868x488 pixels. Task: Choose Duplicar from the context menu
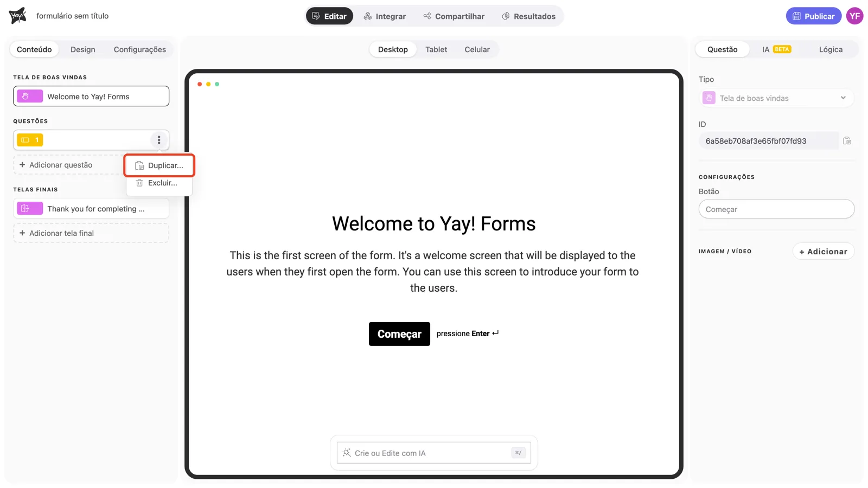tap(159, 165)
